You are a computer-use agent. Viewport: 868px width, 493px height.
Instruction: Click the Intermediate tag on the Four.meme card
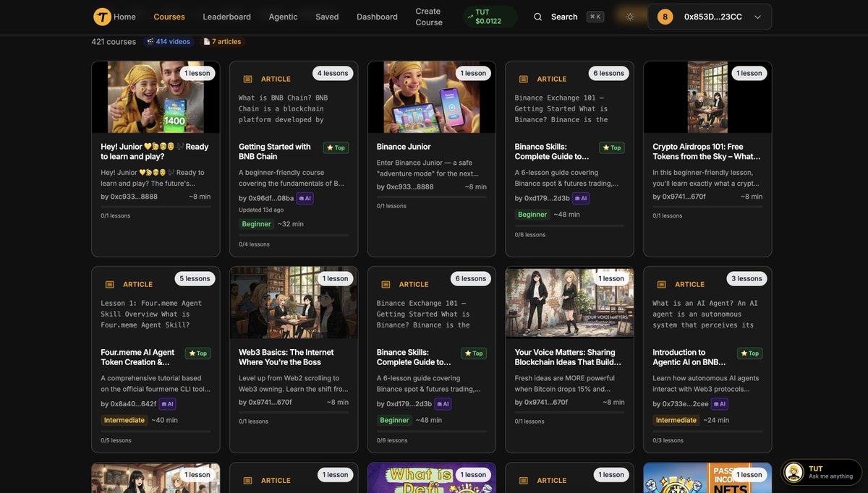124,420
